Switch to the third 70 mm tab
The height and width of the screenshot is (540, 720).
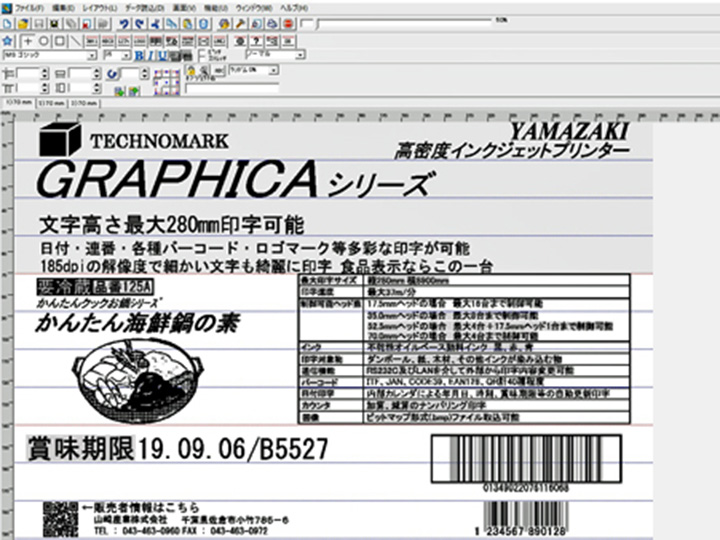[x=84, y=103]
